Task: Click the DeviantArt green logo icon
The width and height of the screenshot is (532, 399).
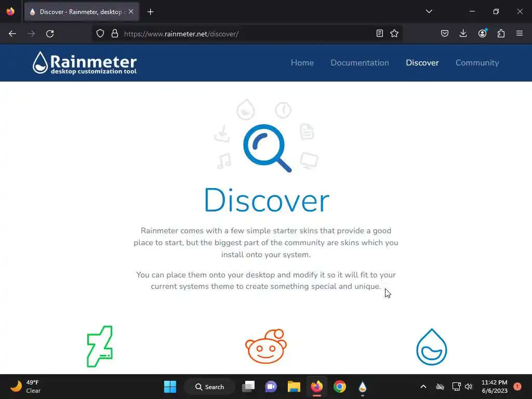Action: (x=100, y=347)
